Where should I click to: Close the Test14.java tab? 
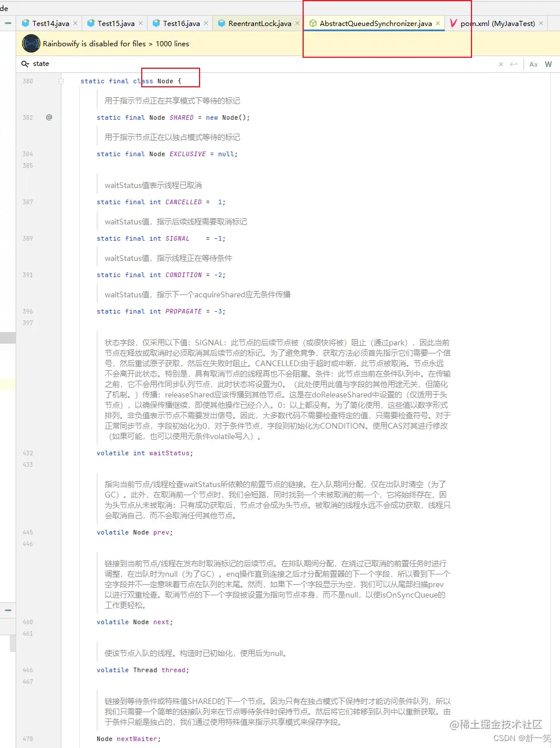click(75, 24)
